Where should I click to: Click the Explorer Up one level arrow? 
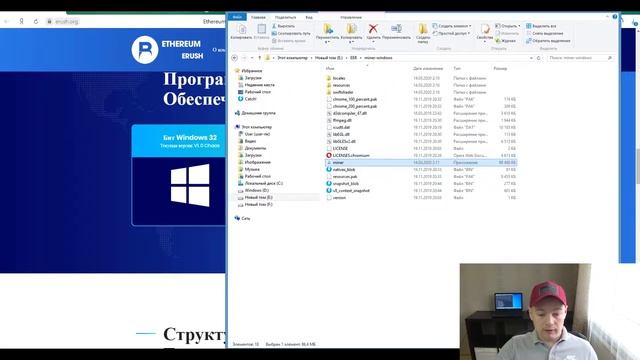point(260,58)
